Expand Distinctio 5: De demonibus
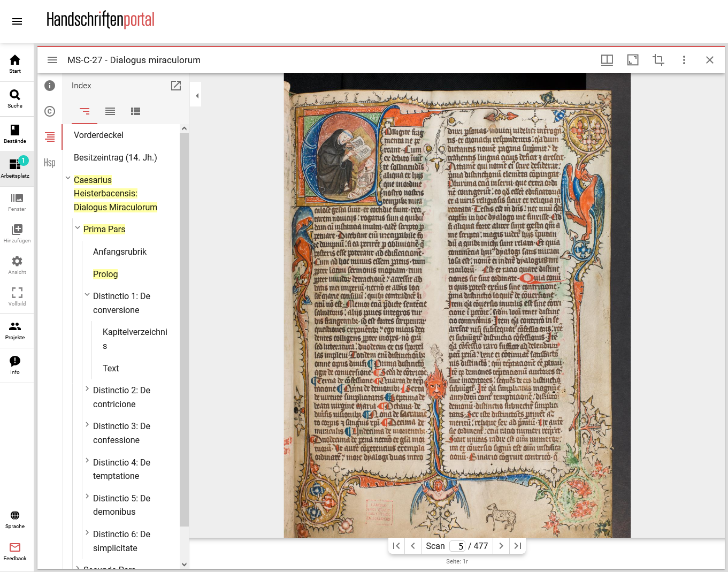This screenshot has width=728, height=572. (x=87, y=496)
